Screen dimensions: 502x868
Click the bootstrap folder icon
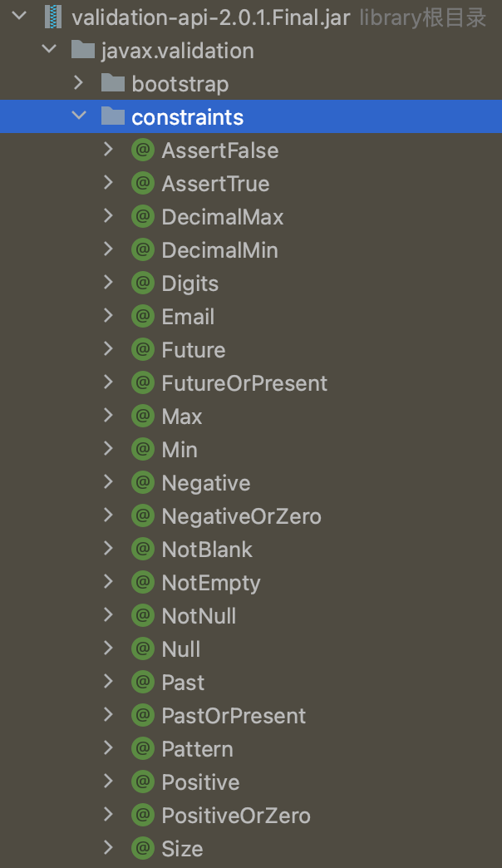point(112,83)
